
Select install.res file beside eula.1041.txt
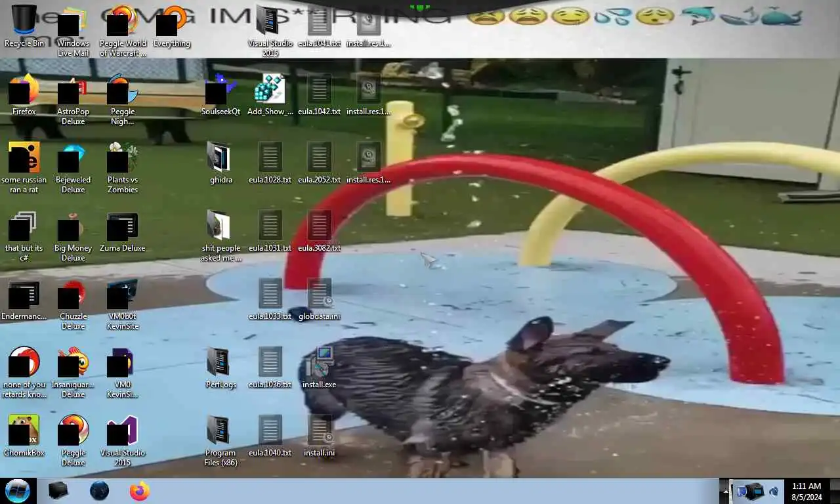pos(368,26)
